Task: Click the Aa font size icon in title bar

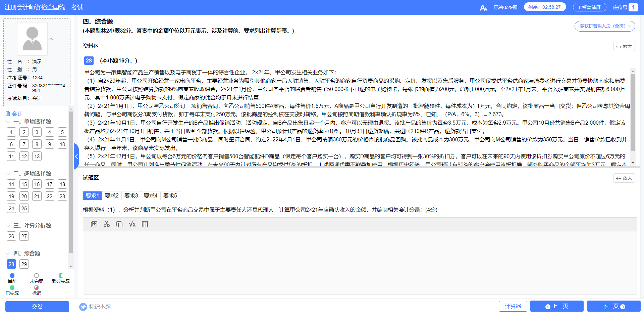Action: click(484, 7)
